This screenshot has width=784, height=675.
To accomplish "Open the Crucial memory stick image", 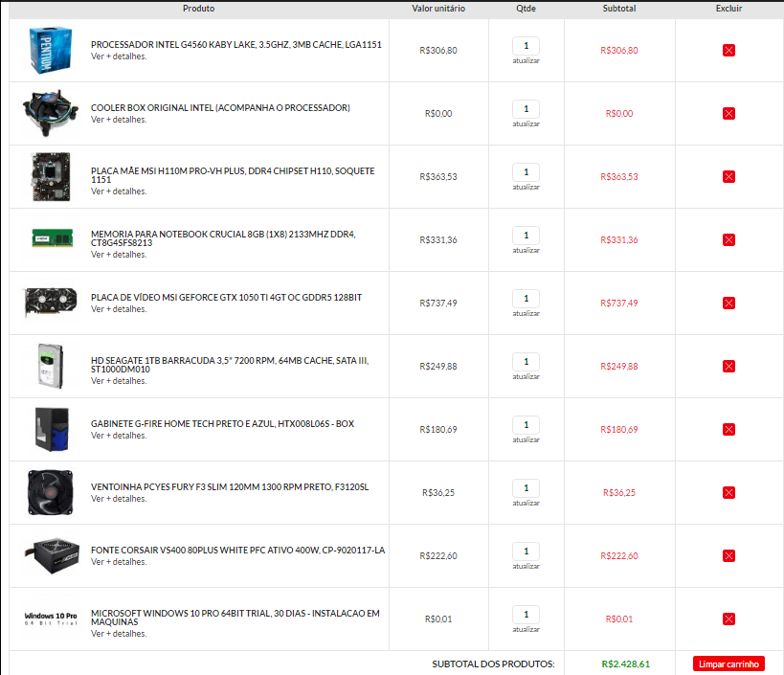I will point(52,238).
